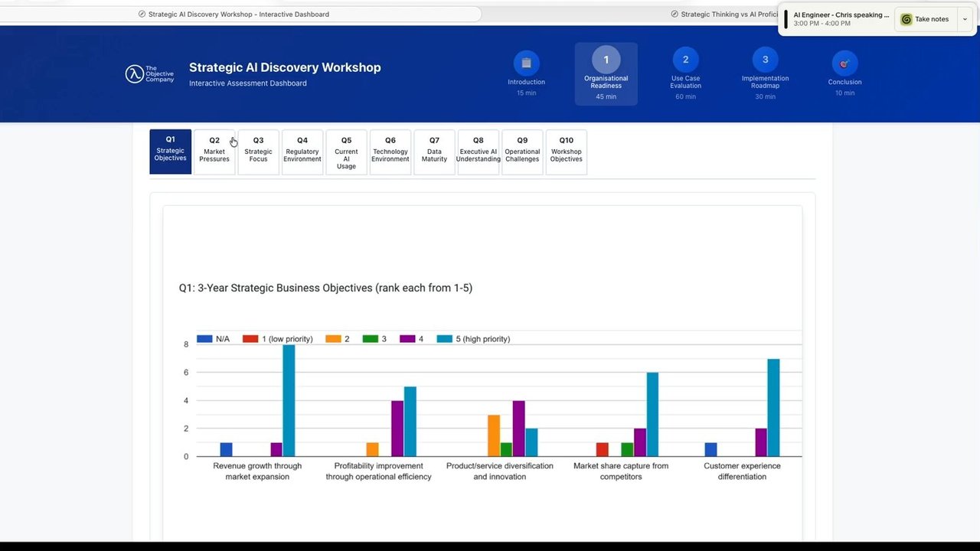Click the AI Engineer meeting notification
The width and height of the screenshot is (980, 551).
(x=841, y=19)
